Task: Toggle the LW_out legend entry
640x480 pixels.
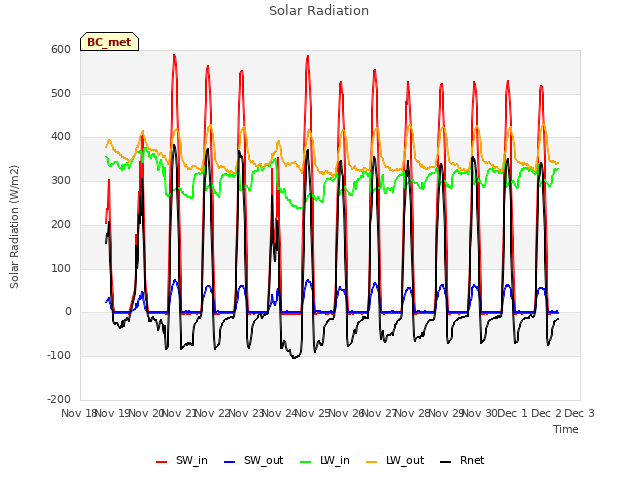Action: pyautogui.click(x=395, y=460)
